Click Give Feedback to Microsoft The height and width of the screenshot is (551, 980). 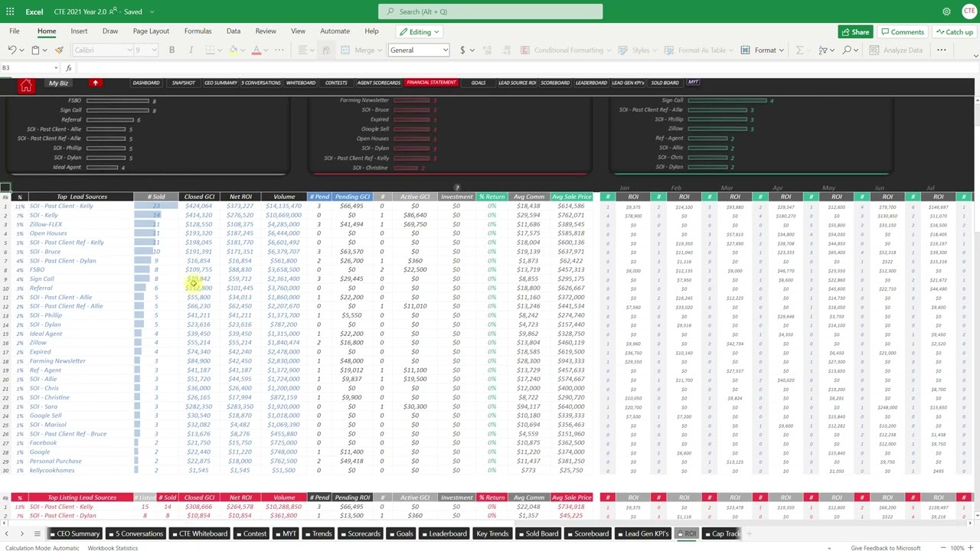(885, 548)
